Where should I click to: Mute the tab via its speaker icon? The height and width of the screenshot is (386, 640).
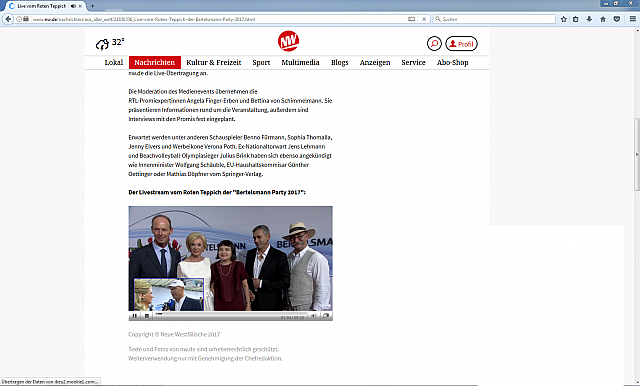[73, 6]
